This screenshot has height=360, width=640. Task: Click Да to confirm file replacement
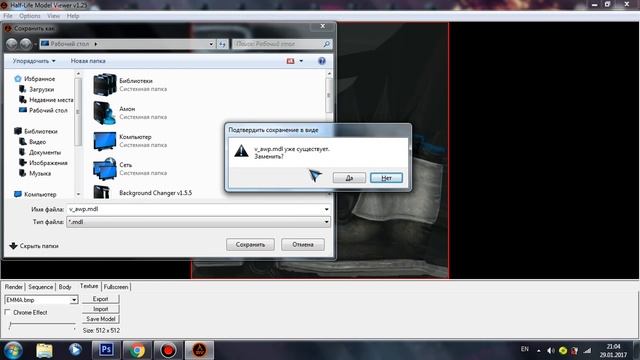pos(349,178)
